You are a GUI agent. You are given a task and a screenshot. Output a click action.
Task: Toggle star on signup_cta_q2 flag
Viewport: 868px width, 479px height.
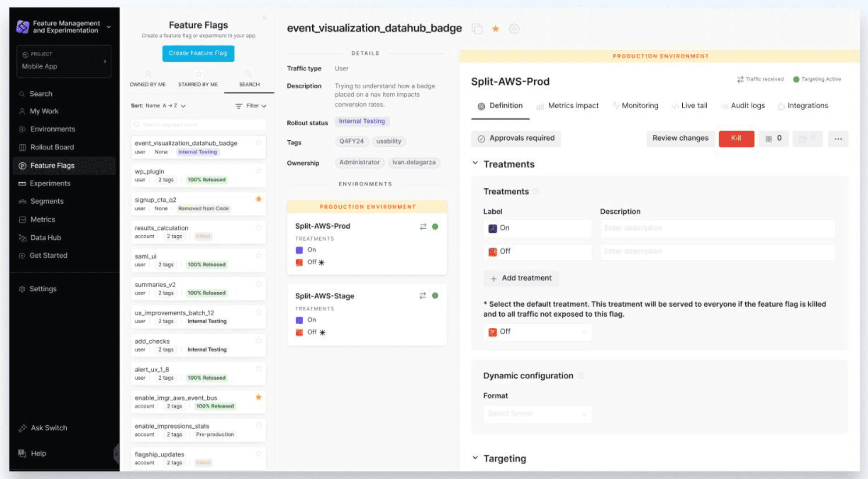tap(258, 199)
